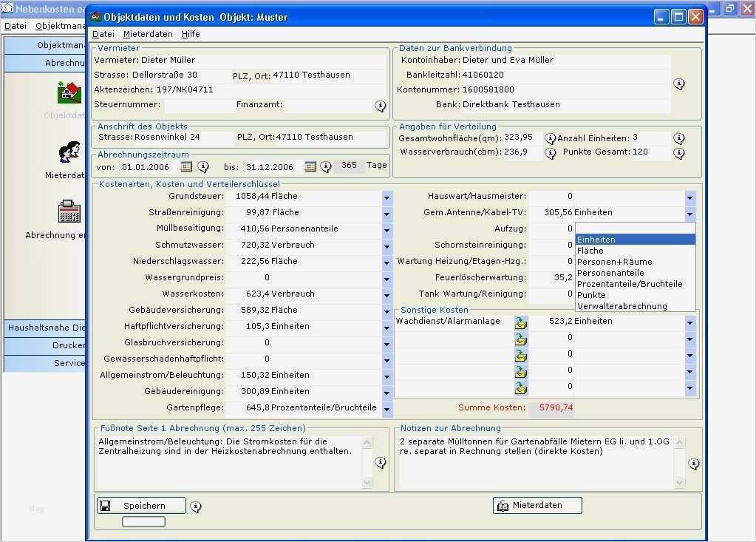Click Wachdienst/Alarmanlage name field
This screenshot has width=756, height=542.
tap(453, 322)
